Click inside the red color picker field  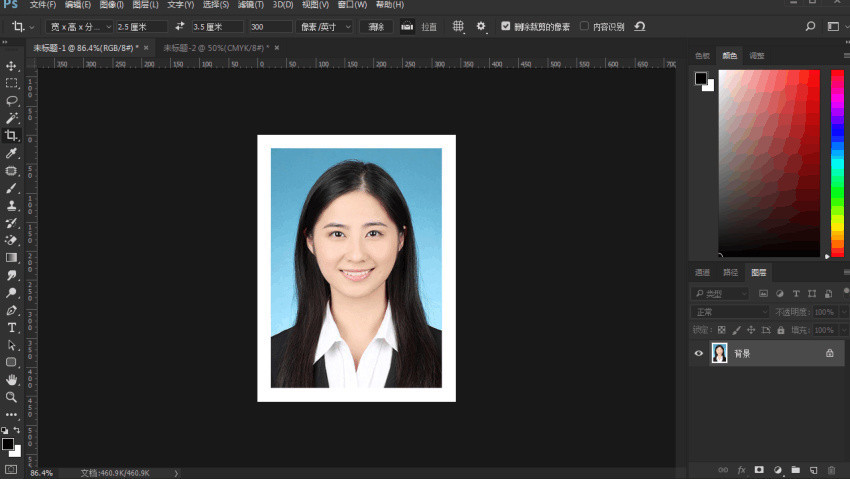tap(768, 160)
